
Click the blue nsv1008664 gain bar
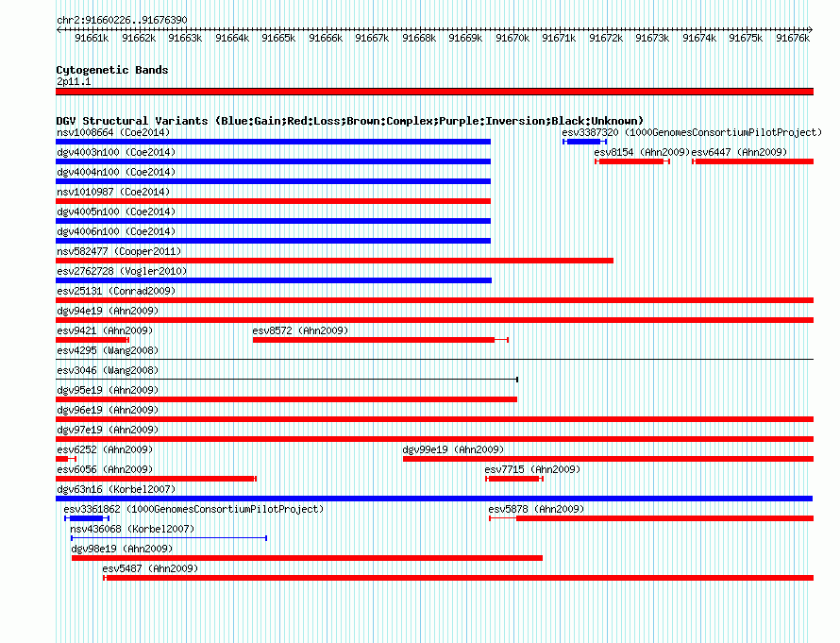pyautogui.click(x=273, y=142)
